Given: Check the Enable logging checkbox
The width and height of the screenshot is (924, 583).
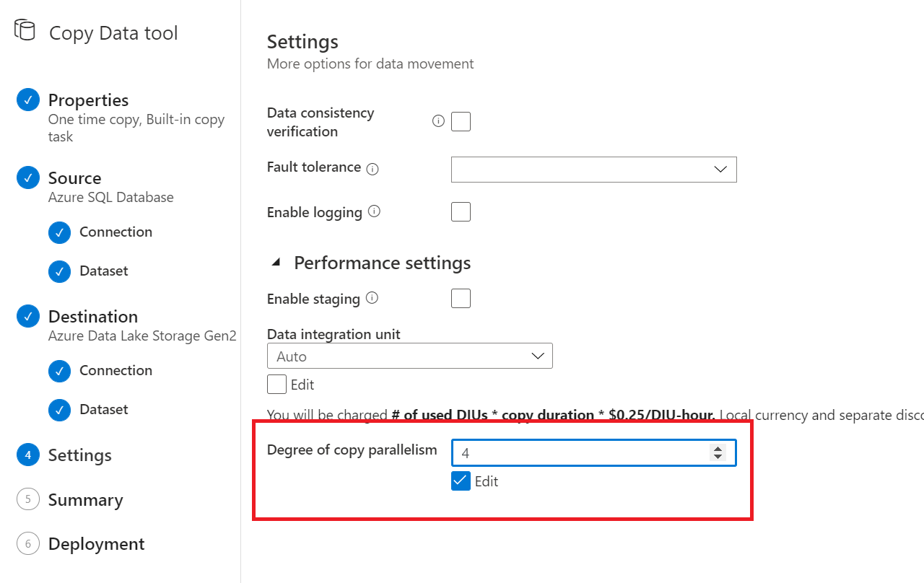Looking at the screenshot, I should click(461, 211).
